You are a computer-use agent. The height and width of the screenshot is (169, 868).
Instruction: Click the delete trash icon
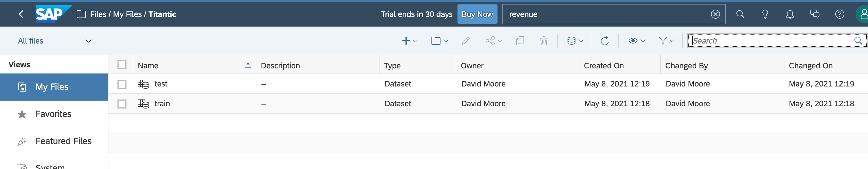click(544, 41)
